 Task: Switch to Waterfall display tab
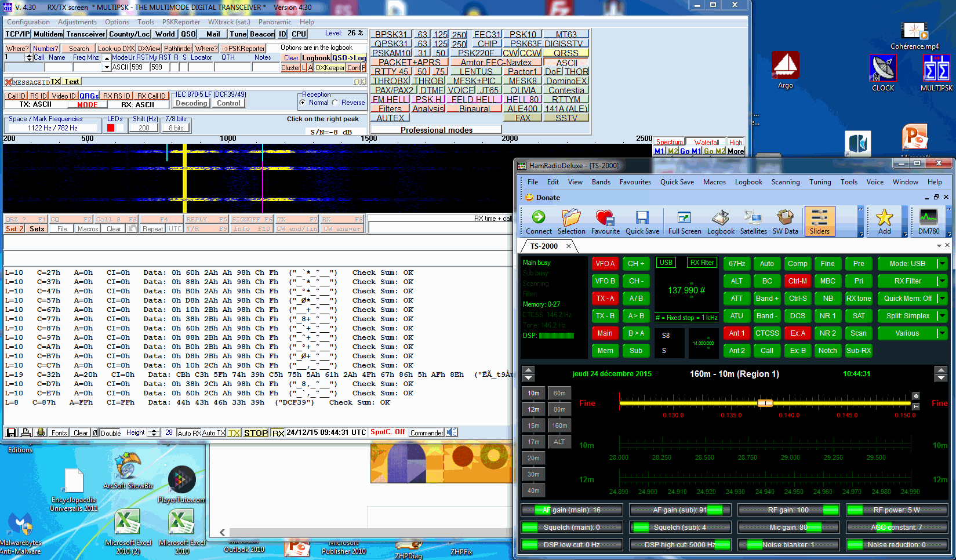click(x=707, y=142)
